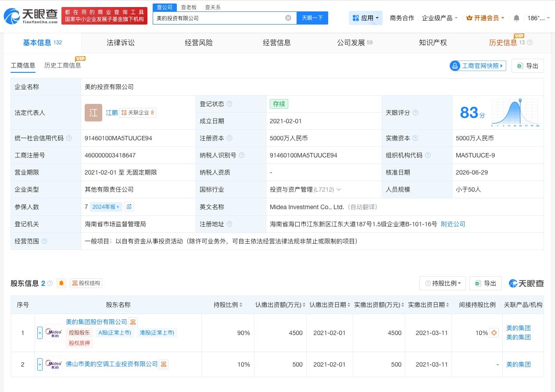Switch to 查老板 search mode

pos(189,7)
